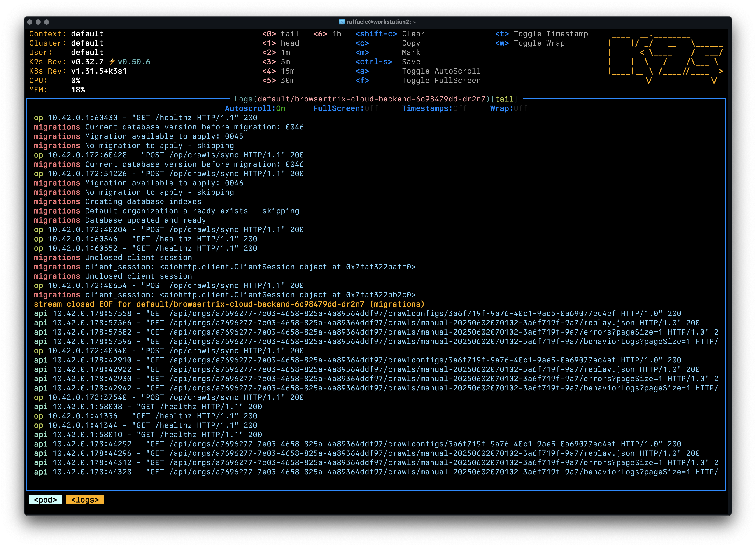Click the <c> Copy shortcut
The height and width of the screenshot is (547, 756).
tap(388, 43)
